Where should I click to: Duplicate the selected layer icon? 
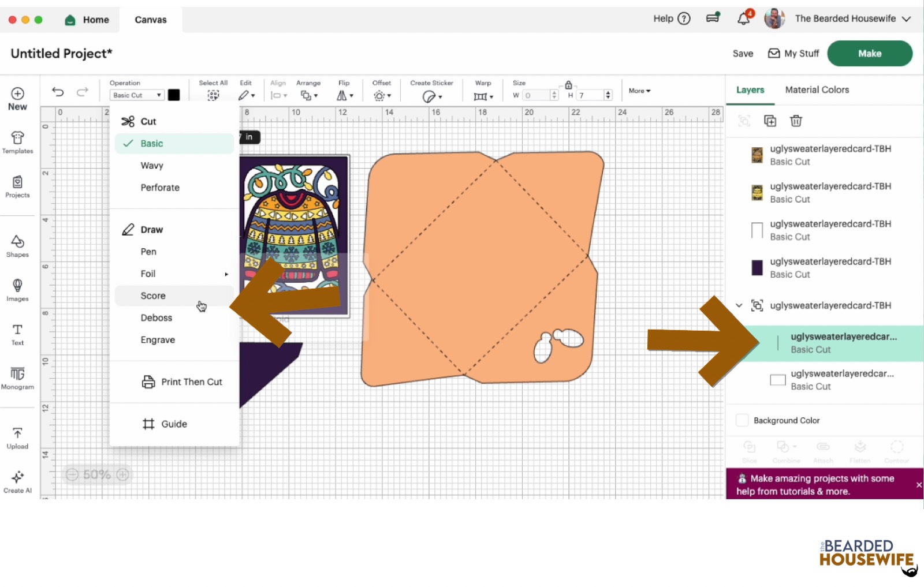[770, 121]
